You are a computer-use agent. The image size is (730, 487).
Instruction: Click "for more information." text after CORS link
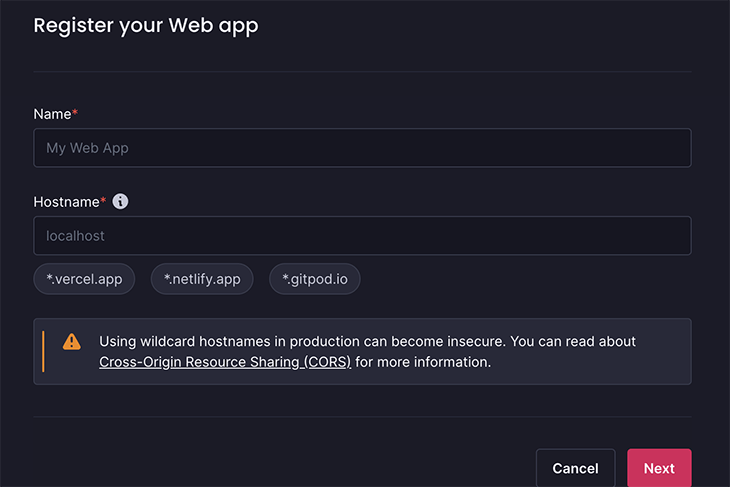tap(423, 362)
